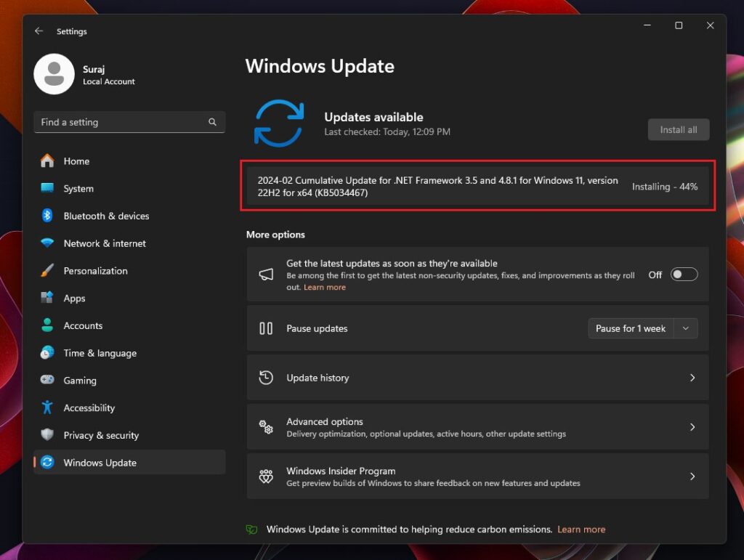744x560 pixels.
Task: Click the Accounts person icon
Action: click(x=47, y=325)
